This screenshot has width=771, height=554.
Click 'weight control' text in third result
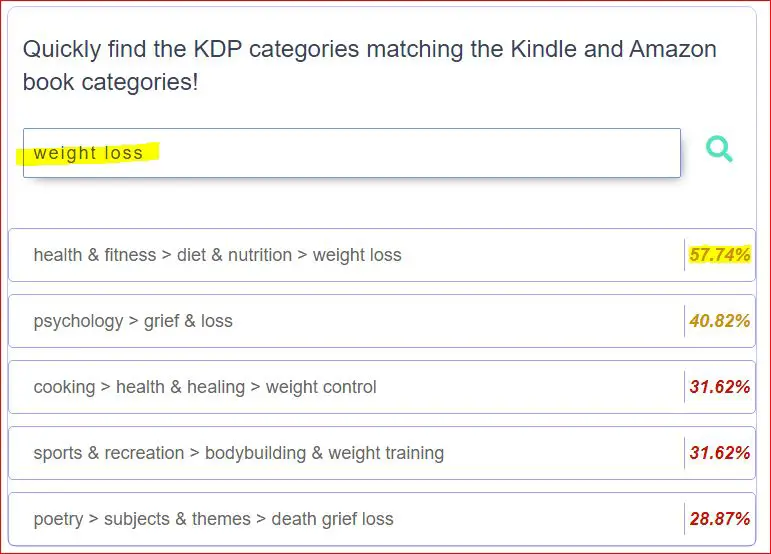click(x=321, y=387)
